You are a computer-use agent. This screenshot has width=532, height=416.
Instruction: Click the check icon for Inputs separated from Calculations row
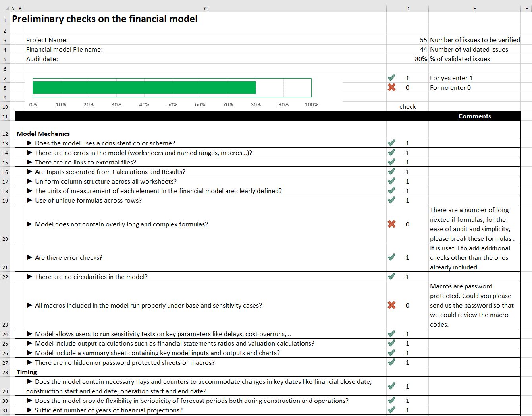click(391, 171)
